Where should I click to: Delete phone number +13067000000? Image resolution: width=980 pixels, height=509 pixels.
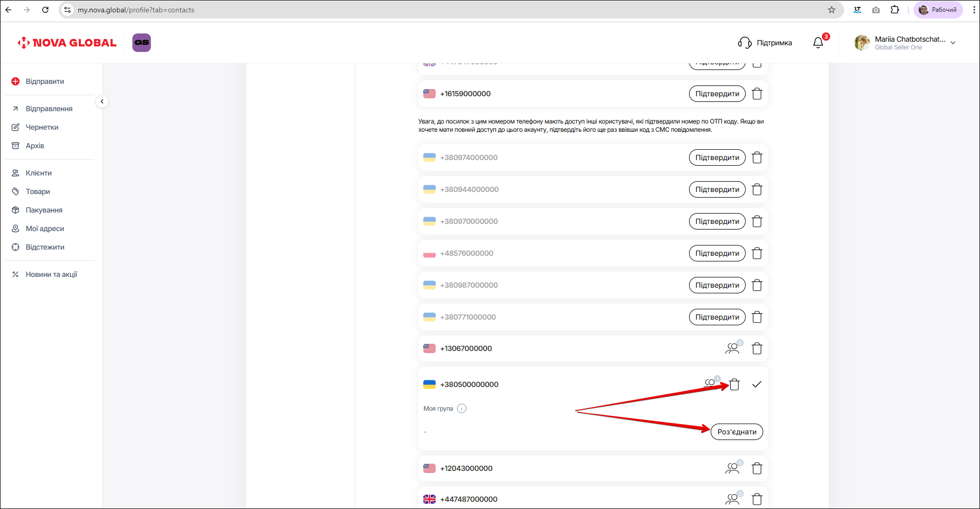[757, 348]
